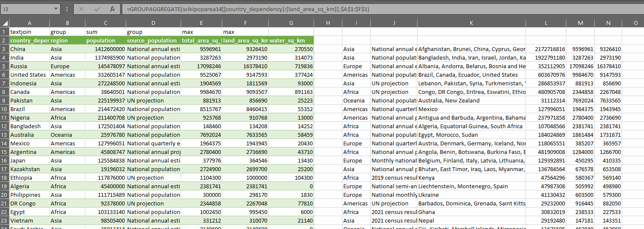Select row 20 header
644x229 pixels.
point(5,195)
